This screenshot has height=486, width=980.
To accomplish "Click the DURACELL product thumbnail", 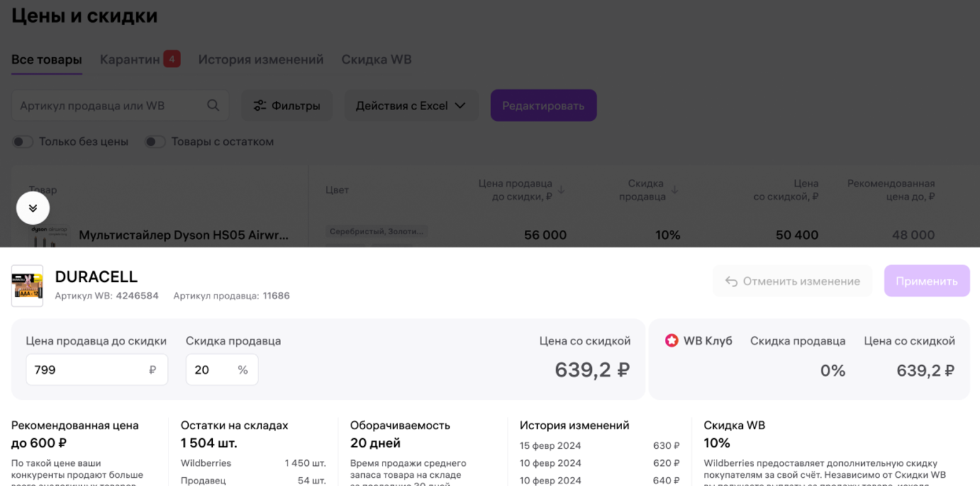I will pyautogui.click(x=27, y=286).
